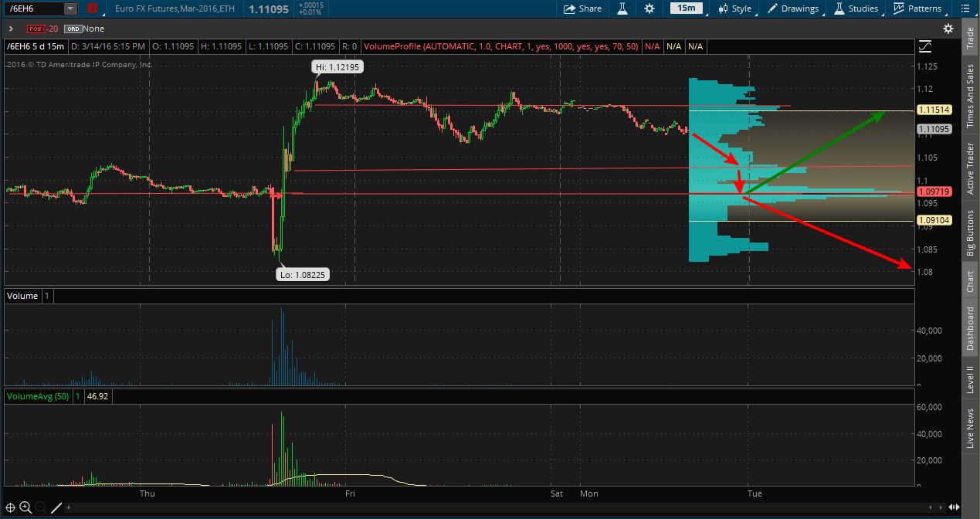Open the Level II side tab
This screenshot has width=980, height=519.
coord(971,379)
